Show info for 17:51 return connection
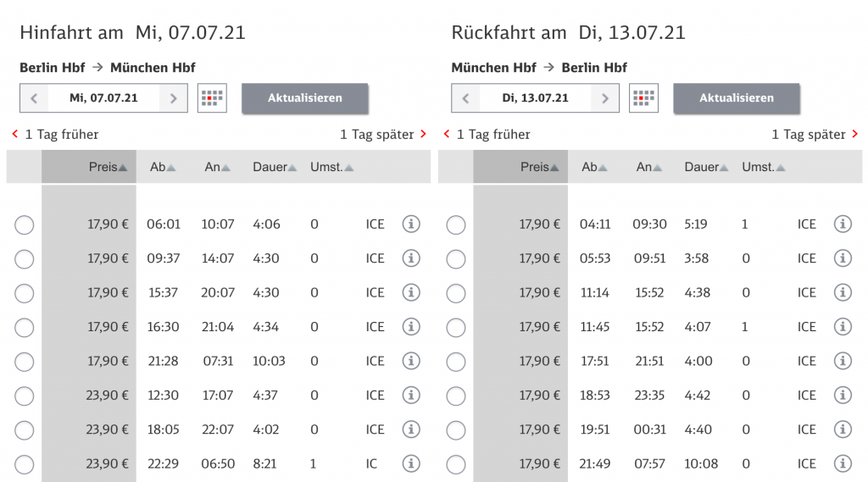 [x=843, y=361]
